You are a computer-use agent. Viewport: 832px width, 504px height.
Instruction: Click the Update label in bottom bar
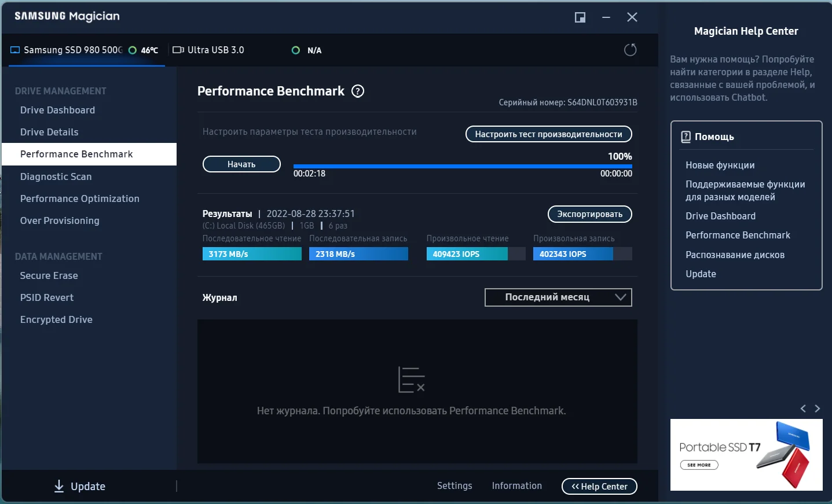tap(88, 487)
